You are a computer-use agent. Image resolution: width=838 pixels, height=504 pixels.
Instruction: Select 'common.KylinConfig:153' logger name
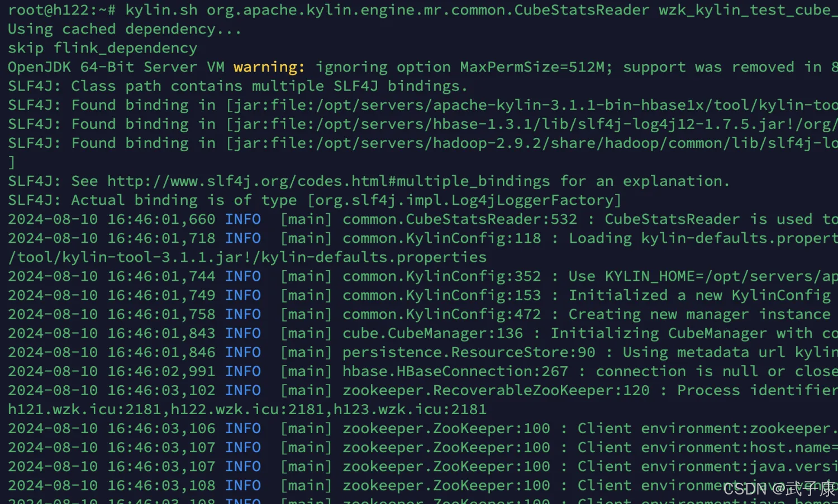click(442, 295)
